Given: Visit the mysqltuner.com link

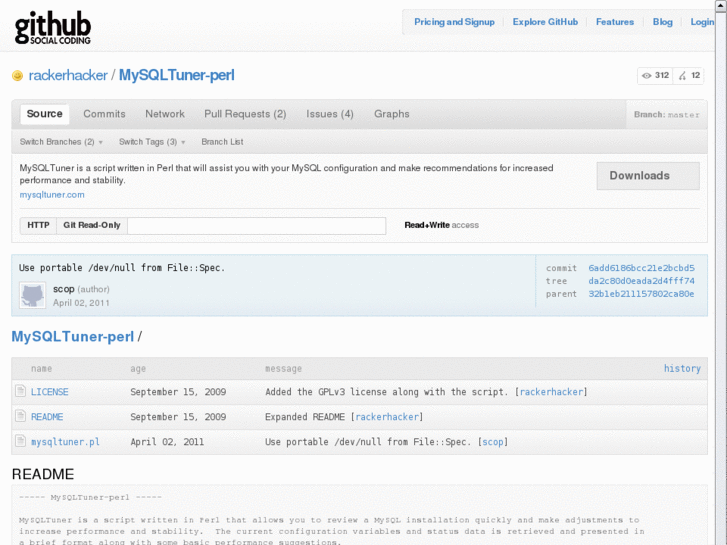Looking at the screenshot, I should pos(52,195).
